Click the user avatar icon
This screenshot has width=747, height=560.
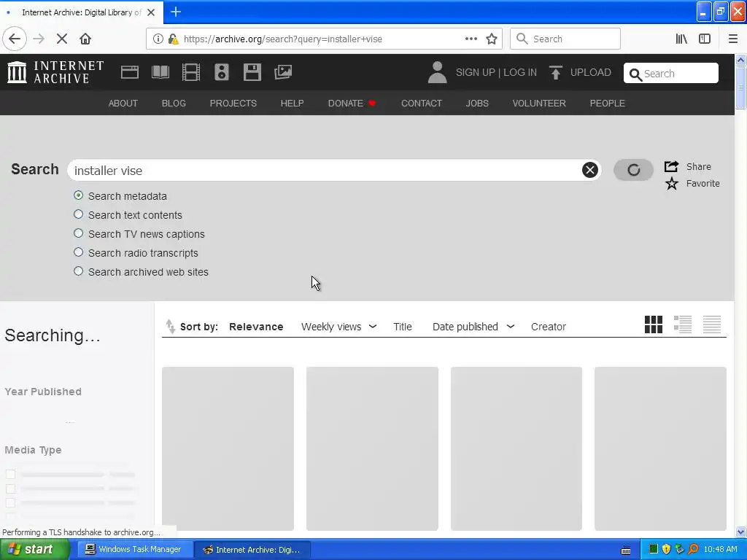pyautogui.click(x=438, y=72)
